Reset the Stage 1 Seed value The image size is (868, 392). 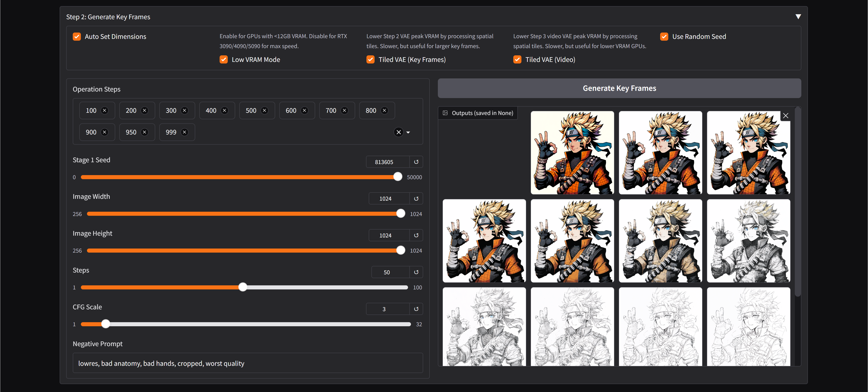(x=416, y=162)
